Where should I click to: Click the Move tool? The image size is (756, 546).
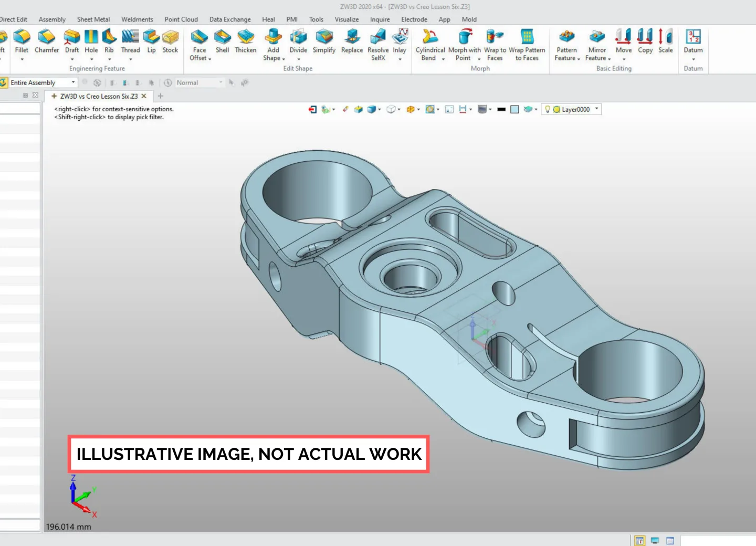(624, 41)
